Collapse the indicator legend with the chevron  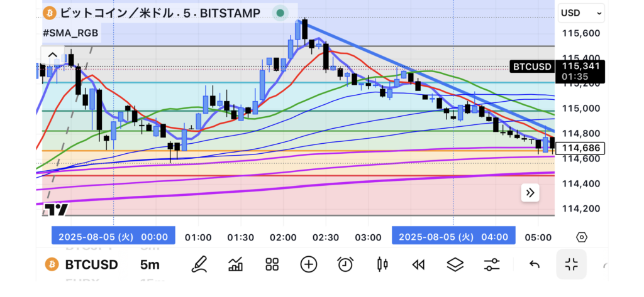click(53, 56)
